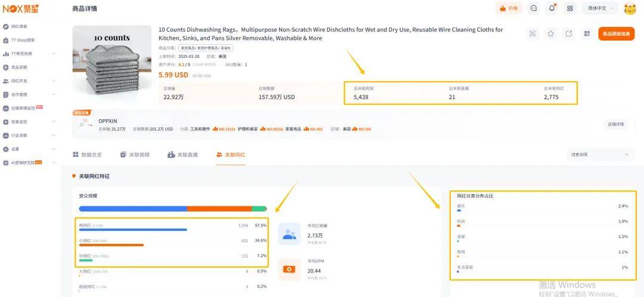
Task: Switch to the 关联直播 tab
Action: point(183,154)
